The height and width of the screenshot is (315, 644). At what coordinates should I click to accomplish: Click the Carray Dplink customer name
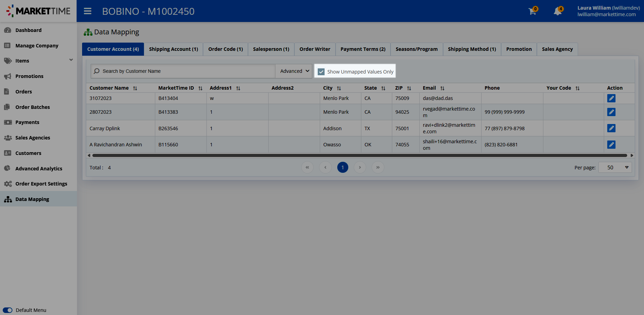[x=105, y=128]
